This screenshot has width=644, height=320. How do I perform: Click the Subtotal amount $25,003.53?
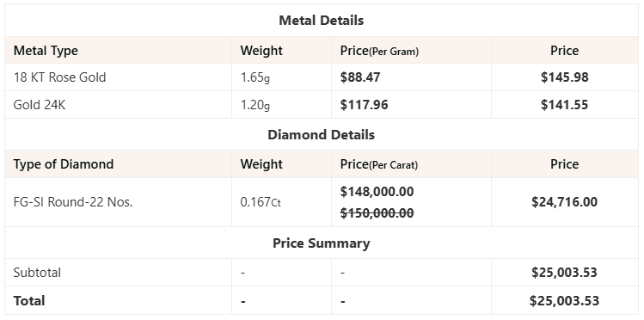pyautogui.click(x=564, y=273)
